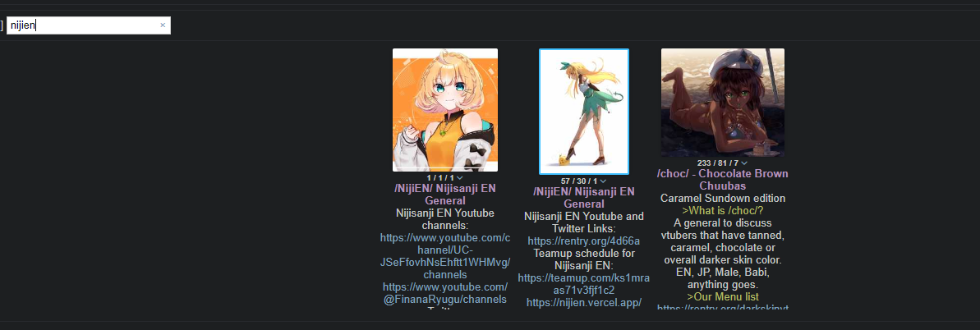Visit the @FinanaRyugu/channels YouTube link
This screenshot has height=330, width=980.
pyautogui.click(x=445, y=293)
